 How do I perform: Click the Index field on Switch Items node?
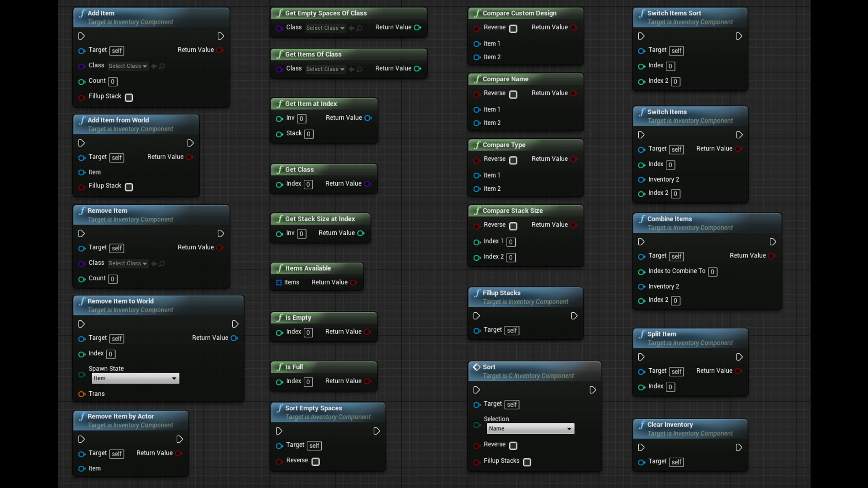tap(670, 165)
